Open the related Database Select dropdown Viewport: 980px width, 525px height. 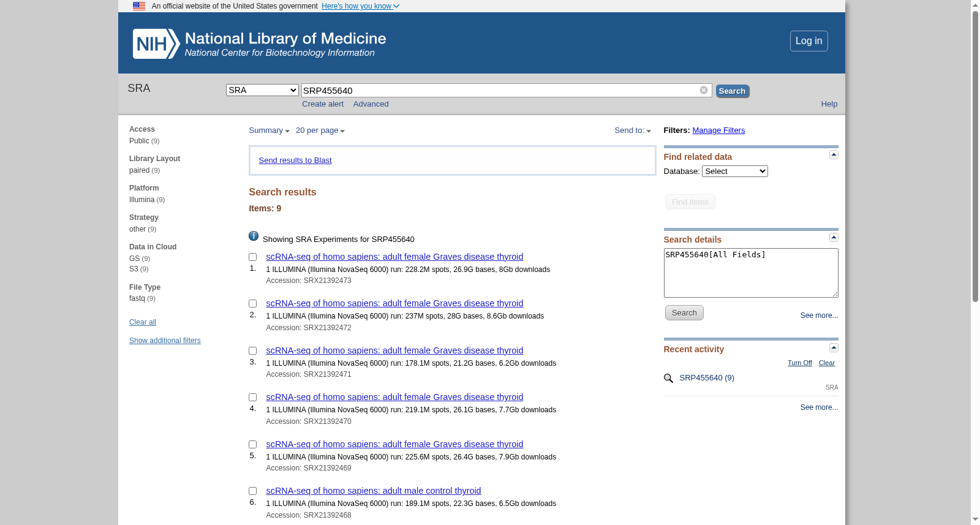pos(735,172)
